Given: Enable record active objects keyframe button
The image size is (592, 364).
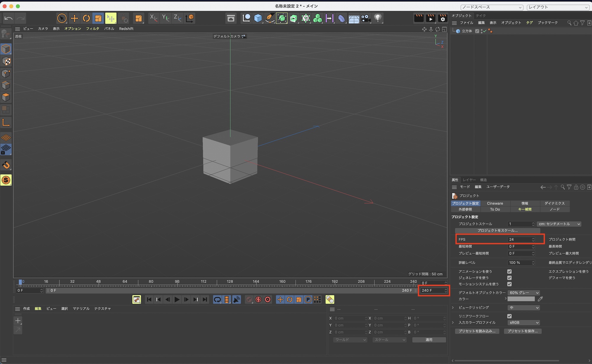Looking at the screenshot, I should tap(249, 299).
